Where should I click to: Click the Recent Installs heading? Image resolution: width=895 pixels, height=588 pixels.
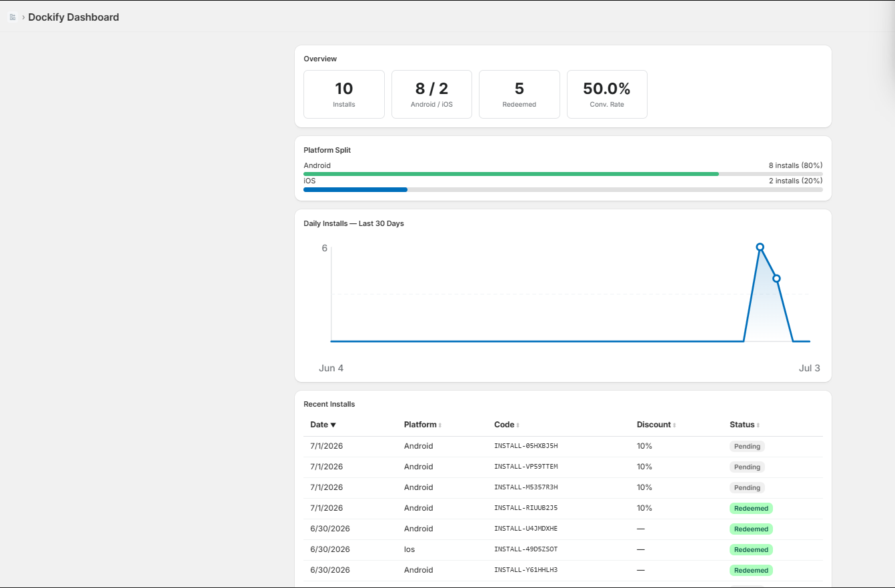(329, 404)
